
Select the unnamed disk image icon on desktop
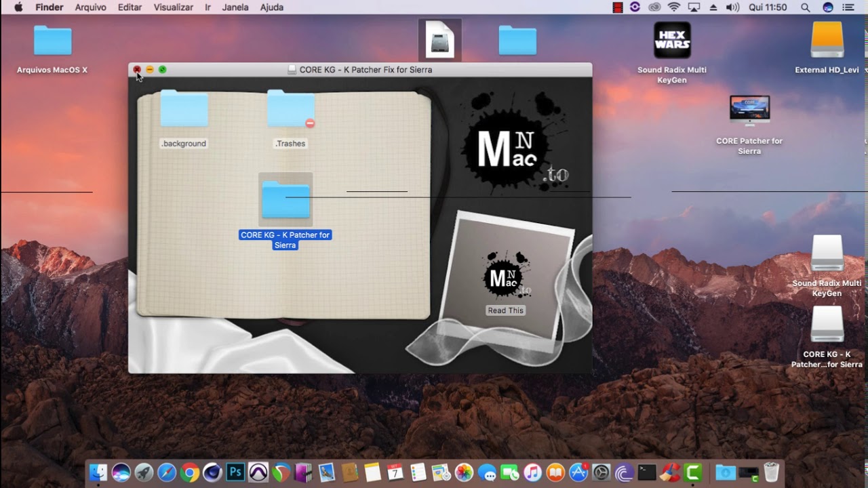439,39
